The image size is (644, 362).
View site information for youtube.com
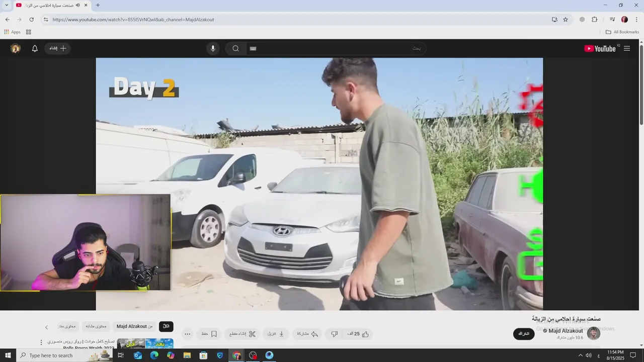click(45, 20)
